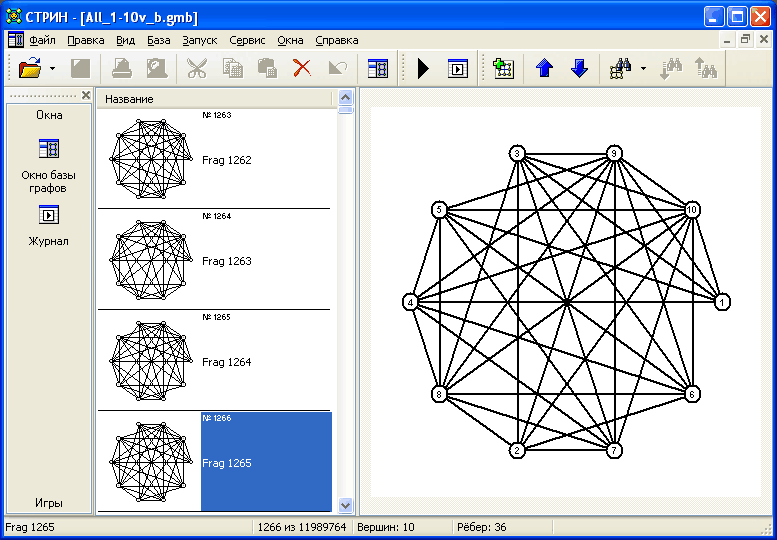Image resolution: width=777 pixels, height=540 pixels.
Task: Click the Журнал sidebar icon
Action: (x=49, y=215)
